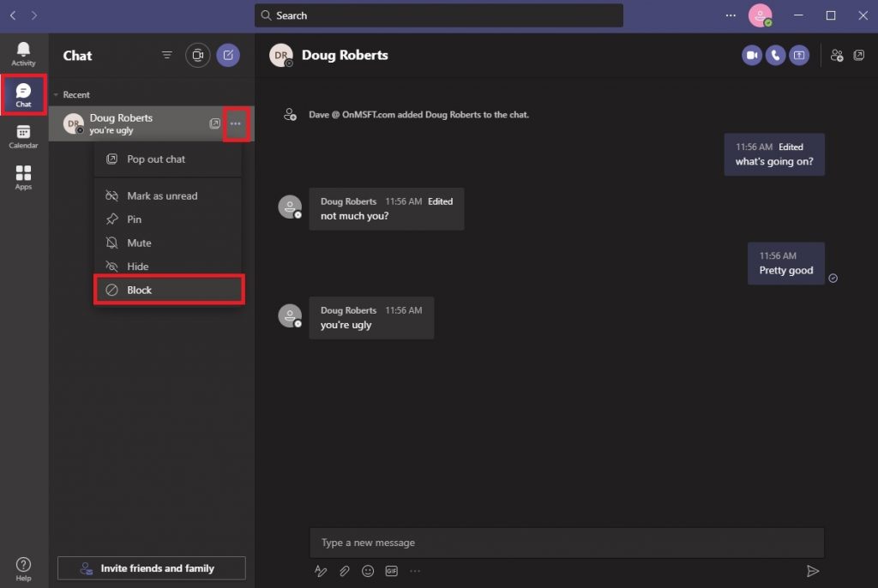Screen dimensions: 878x588
Task: Select the "Pretty good" message
Action: [x=785, y=263]
